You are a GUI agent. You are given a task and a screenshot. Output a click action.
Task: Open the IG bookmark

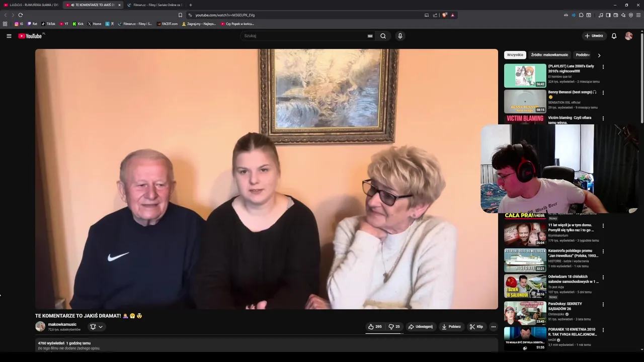coord(19,24)
